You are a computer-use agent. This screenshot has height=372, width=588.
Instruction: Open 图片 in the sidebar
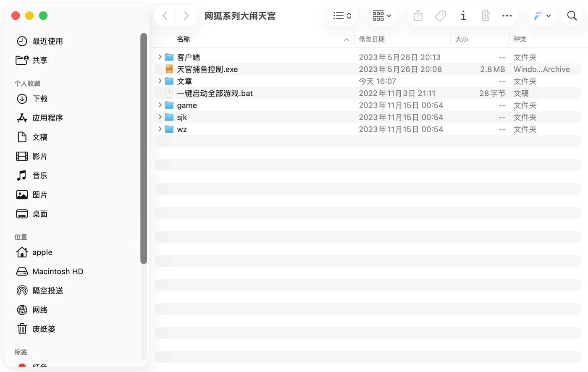click(x=32, y=195)
